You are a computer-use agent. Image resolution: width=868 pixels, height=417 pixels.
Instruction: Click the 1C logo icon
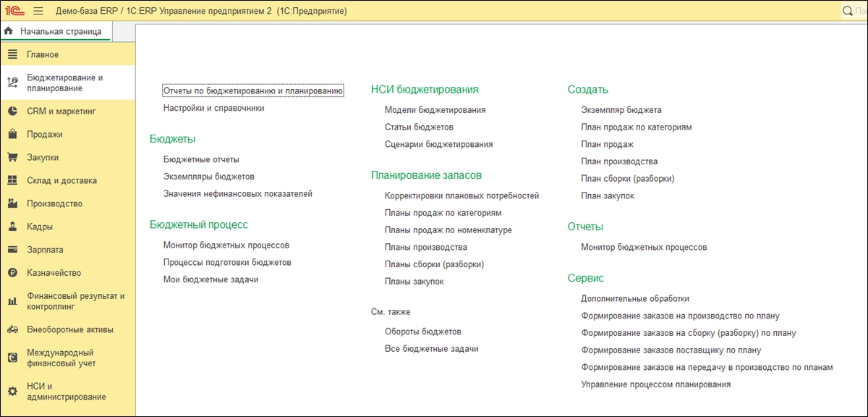[x=16, y=11]
